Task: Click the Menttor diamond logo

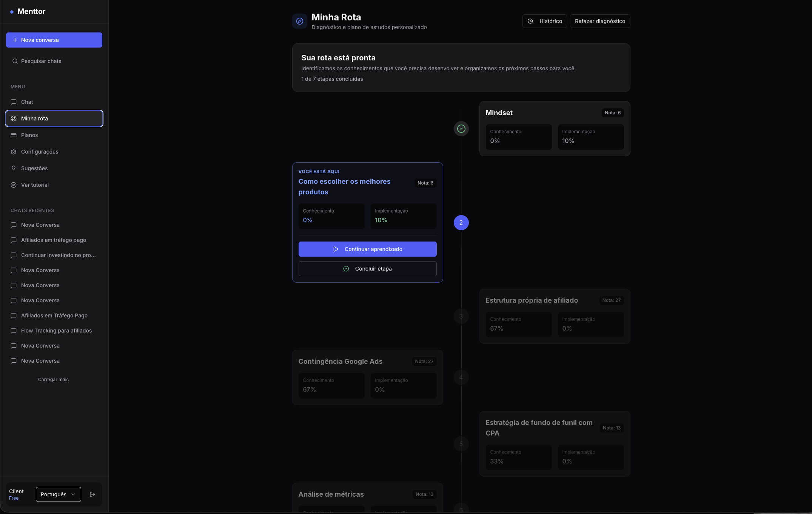Action: (12, 12)
